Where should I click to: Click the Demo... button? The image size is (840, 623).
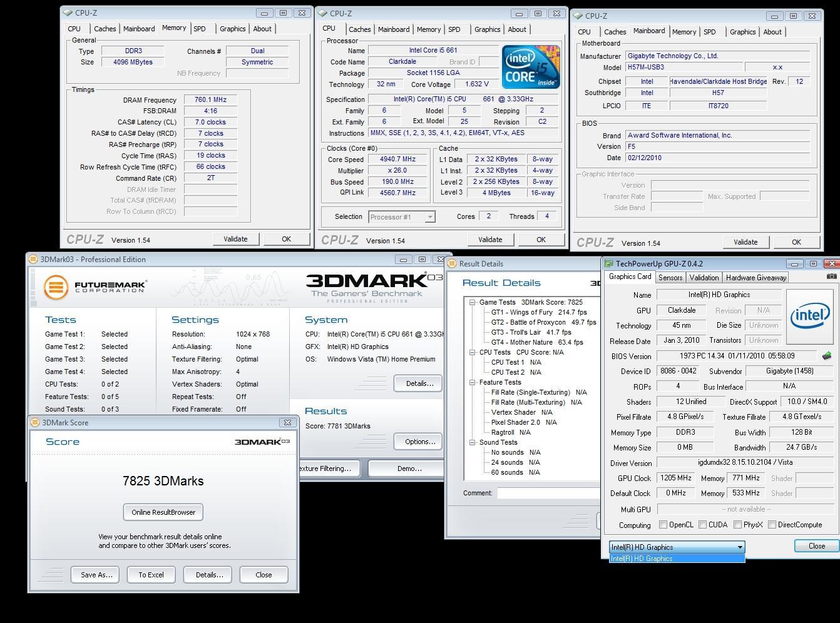[x=406, y=469]
